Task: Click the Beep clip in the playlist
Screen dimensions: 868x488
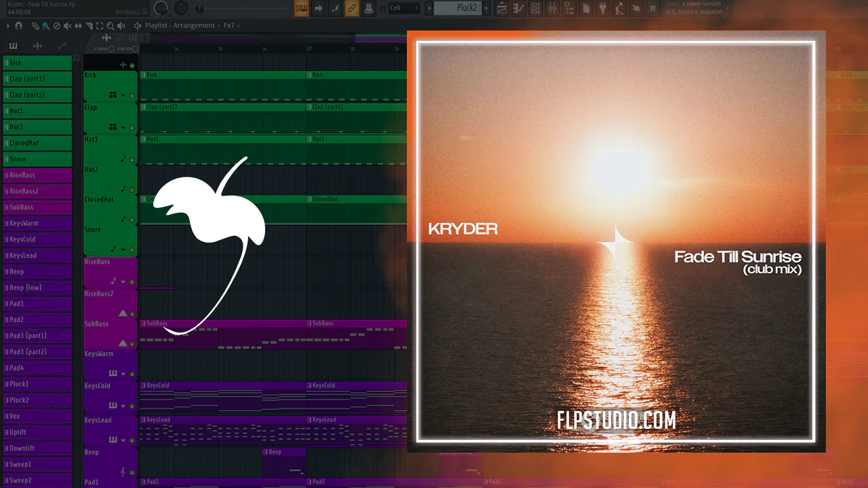Action: coord(284,461)
